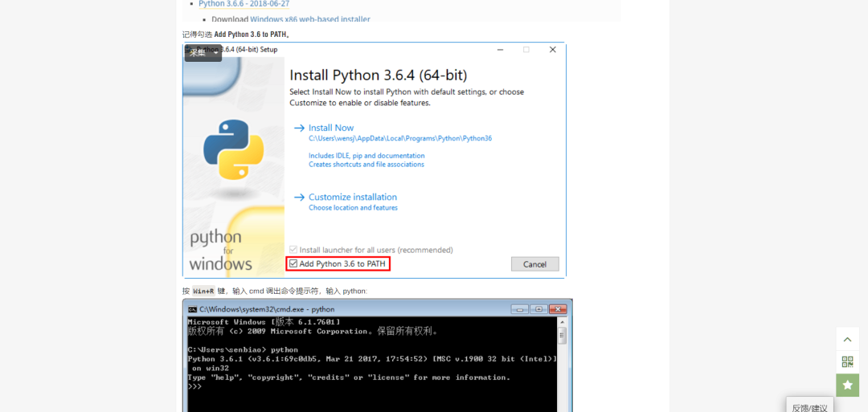Click the Install Now arrow icon
868x412 pixels.
click(299, 128)
